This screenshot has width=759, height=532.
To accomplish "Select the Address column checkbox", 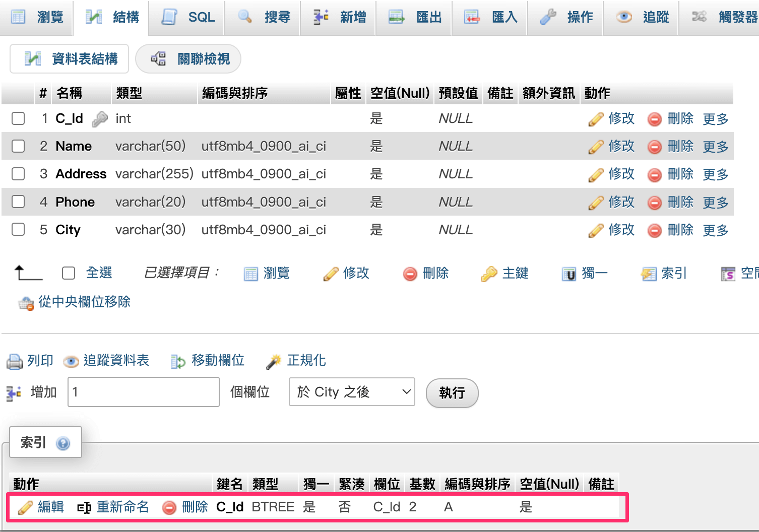I will point(18,174).
